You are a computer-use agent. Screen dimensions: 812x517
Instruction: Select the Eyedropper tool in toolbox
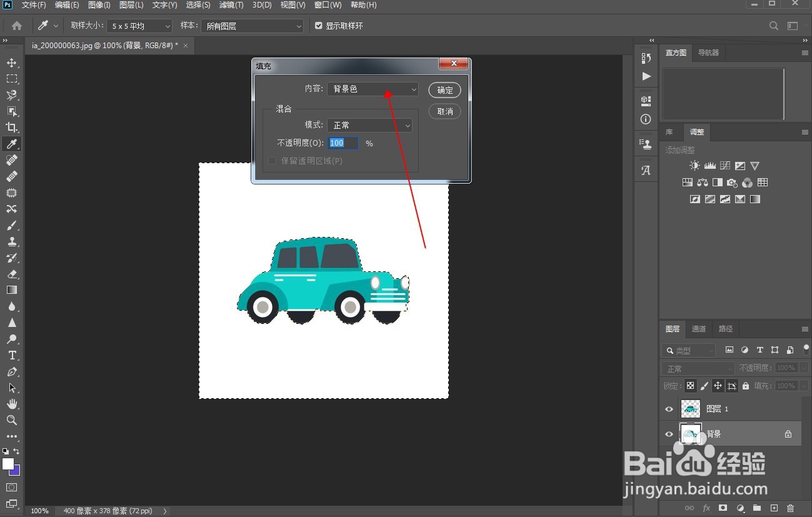(x=11, y=144)
